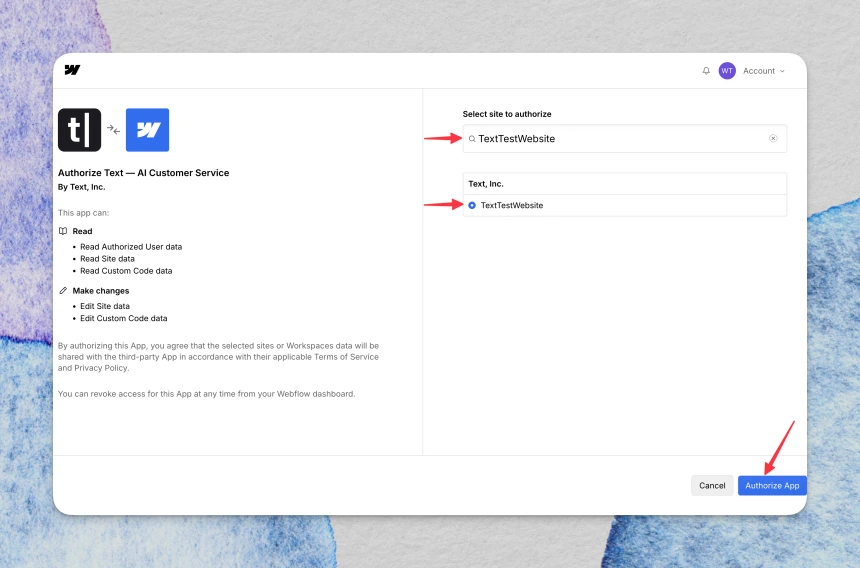Screen dimensions: 860x568
Task: Click the WT user avatar
Action: [727, 71]
